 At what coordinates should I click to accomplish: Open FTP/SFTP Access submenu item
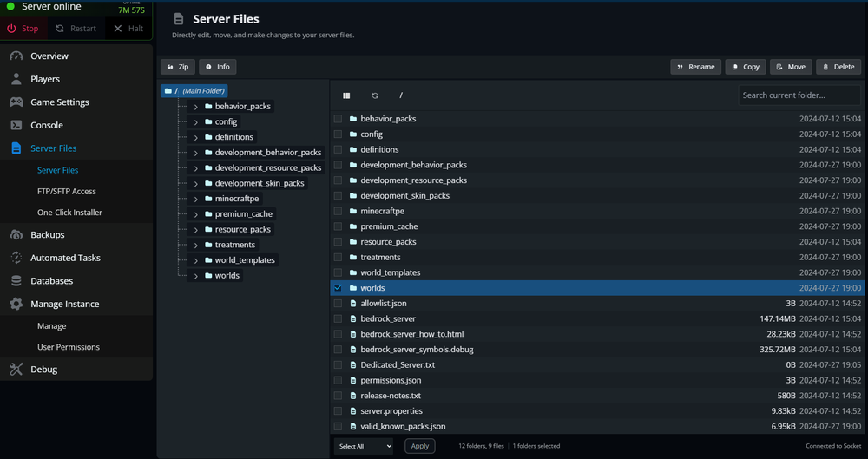coord(67,192)
